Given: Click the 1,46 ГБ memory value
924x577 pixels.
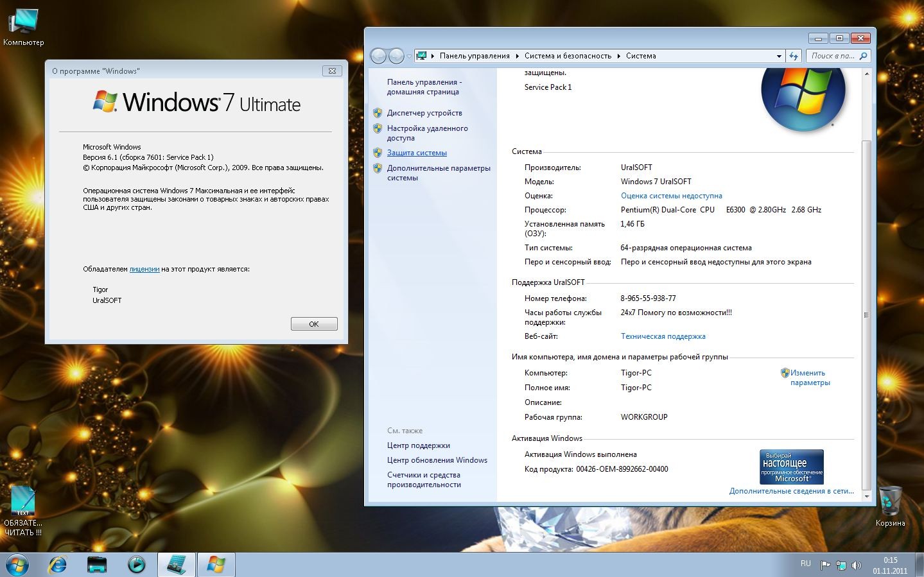Looking at the screenshot, I should click(632, 224).
